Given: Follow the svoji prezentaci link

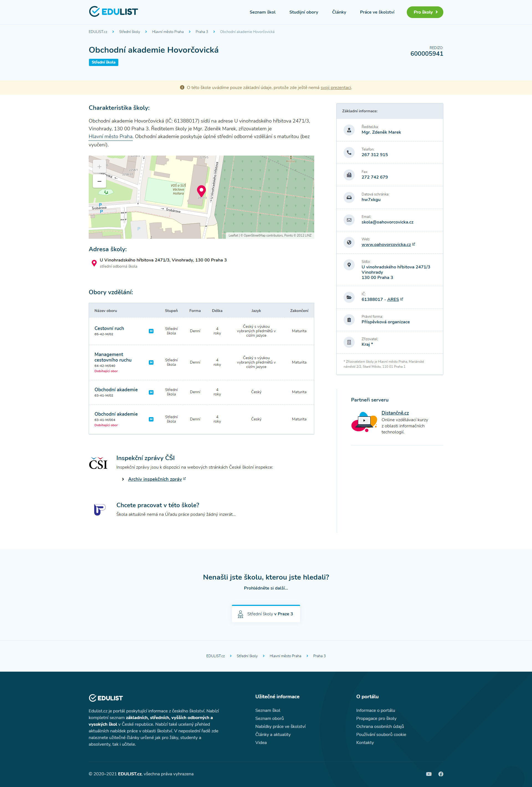Looking at the screenshot, I should [x=336, y=88].
